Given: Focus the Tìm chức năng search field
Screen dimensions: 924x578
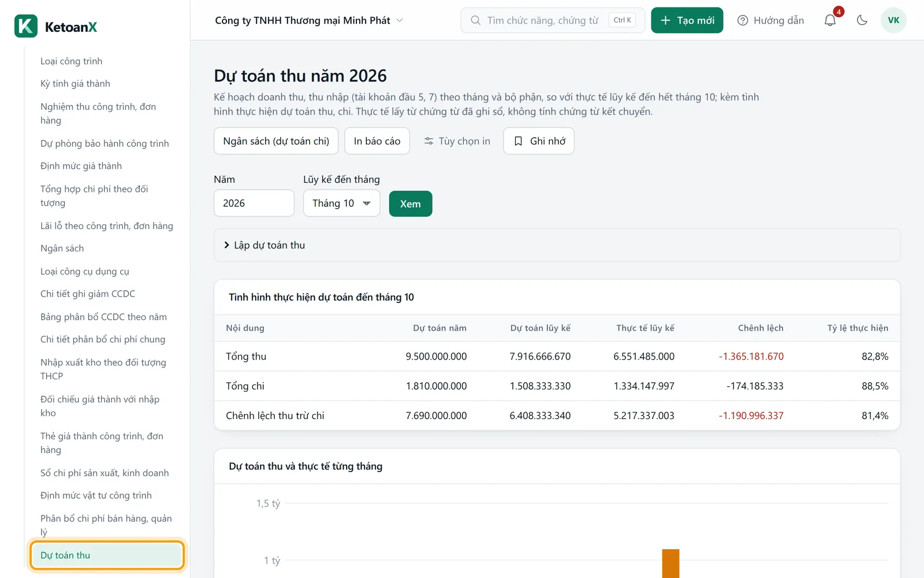Looking at the screenshot, I should point(553,20).
